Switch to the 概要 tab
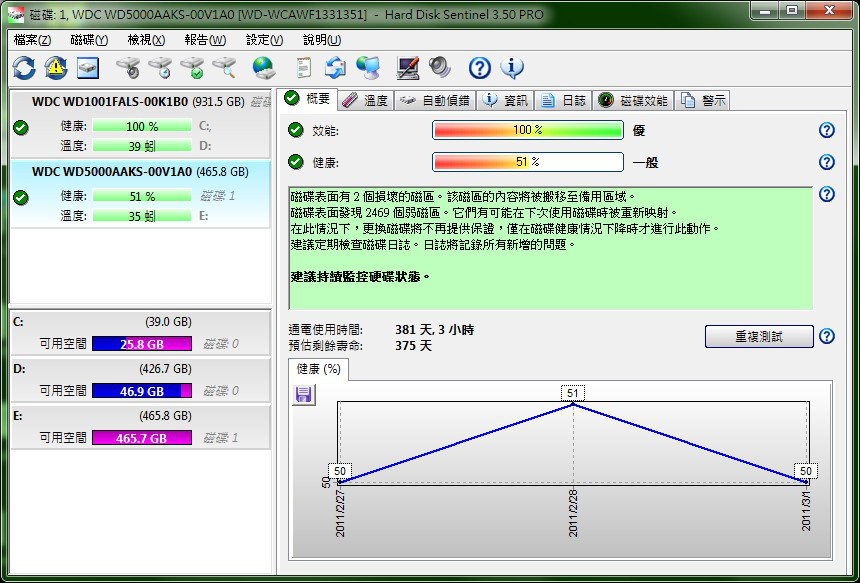 tap(309, 99)
